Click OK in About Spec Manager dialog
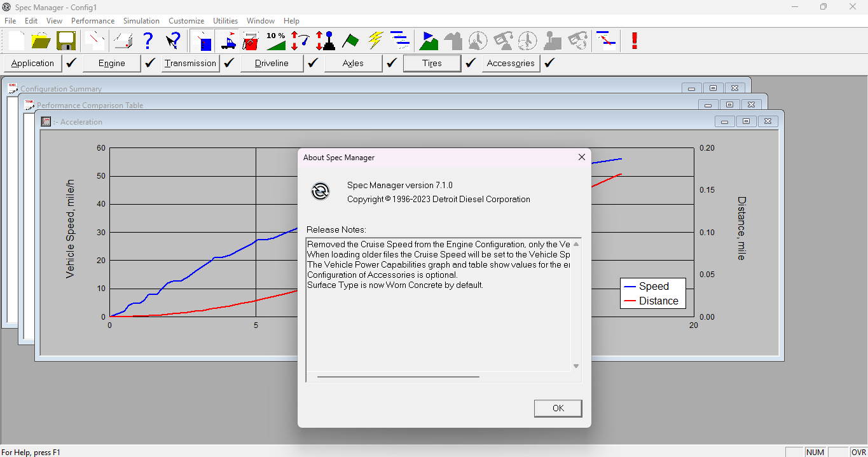 pos(558,408)
